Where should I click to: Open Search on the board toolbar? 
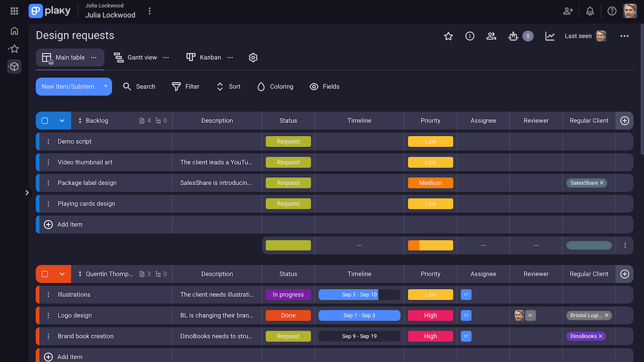(x=139, y=86)
